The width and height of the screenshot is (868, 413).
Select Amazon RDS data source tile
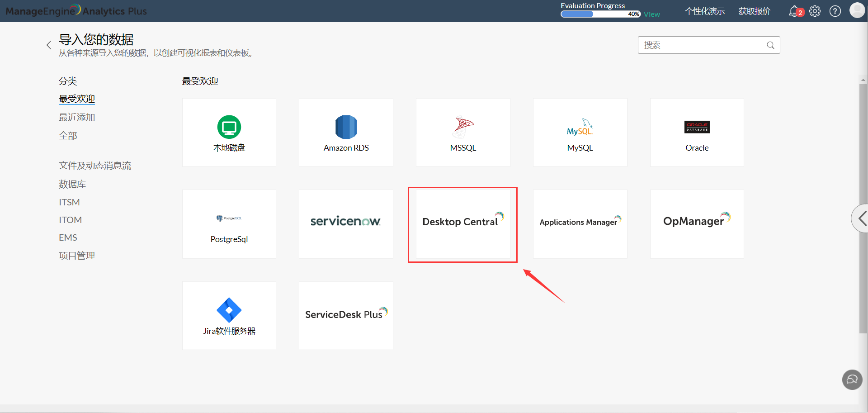(346, 133)
